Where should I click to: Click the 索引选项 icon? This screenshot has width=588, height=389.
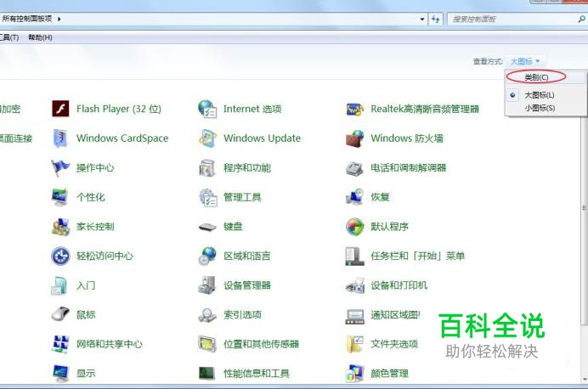(x=207, y=315)
